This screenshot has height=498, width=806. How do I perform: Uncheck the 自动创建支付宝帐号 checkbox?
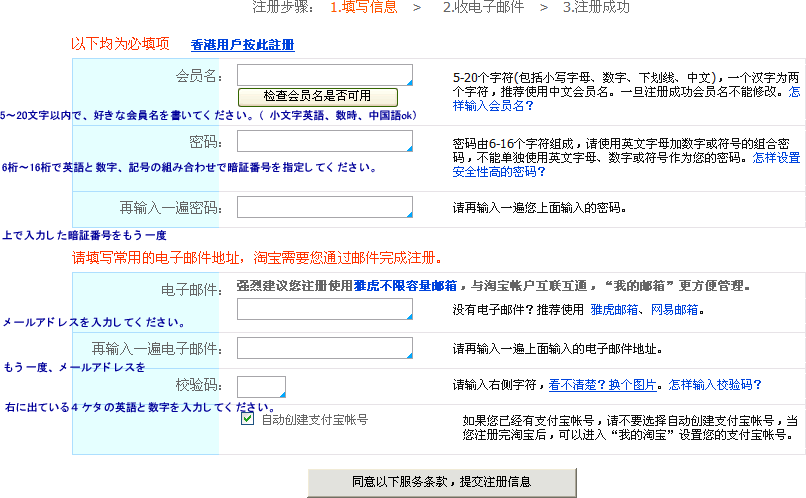click(247, 419)
